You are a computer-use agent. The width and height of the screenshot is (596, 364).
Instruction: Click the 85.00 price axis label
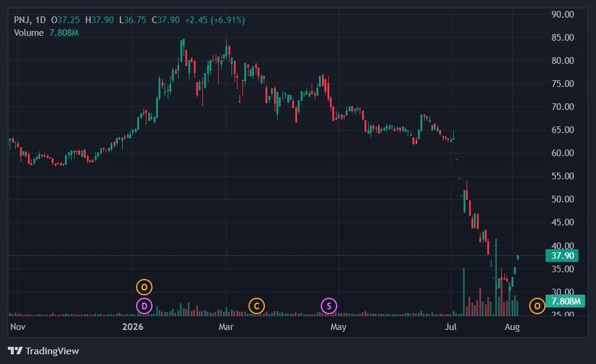click(563, 38)
